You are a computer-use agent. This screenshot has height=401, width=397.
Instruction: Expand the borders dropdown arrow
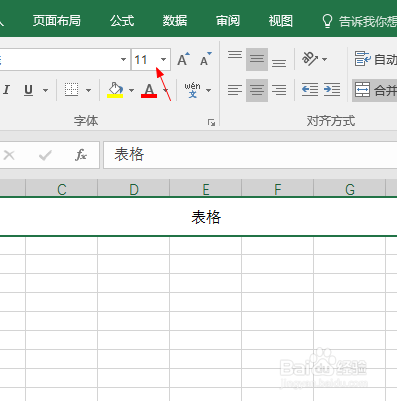click(x=88, y=90)
